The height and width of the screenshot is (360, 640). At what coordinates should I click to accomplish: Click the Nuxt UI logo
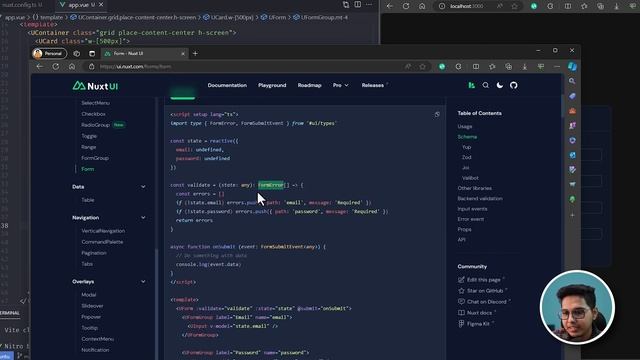(95, 86)
